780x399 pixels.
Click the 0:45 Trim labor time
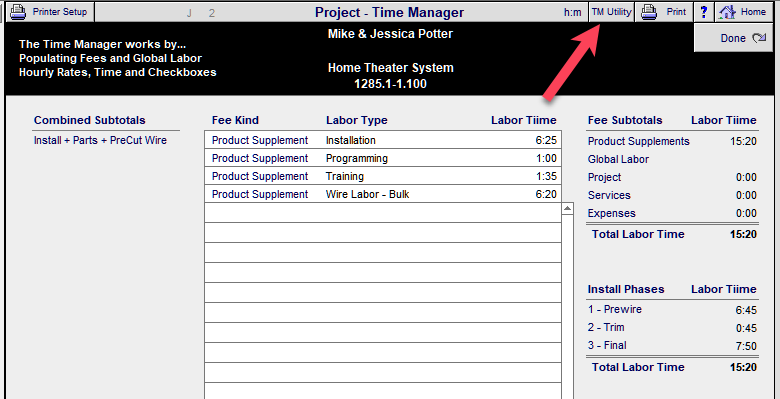[746, 328]
